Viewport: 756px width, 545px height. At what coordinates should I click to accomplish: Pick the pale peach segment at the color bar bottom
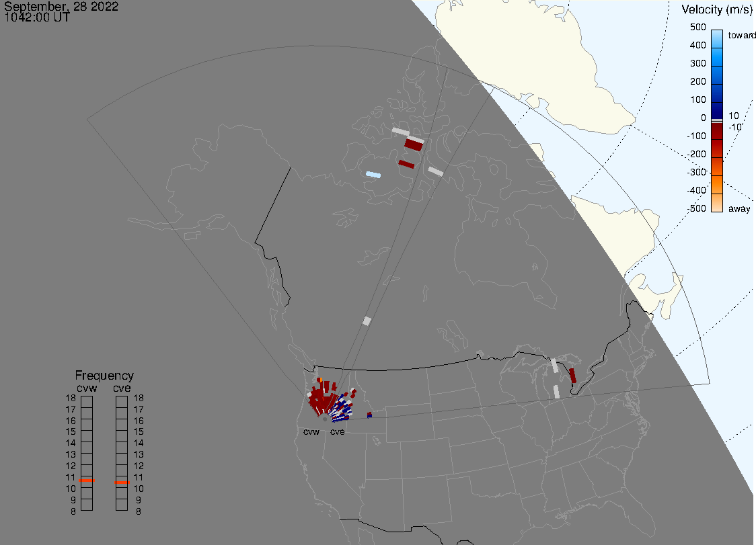[717, 203]
